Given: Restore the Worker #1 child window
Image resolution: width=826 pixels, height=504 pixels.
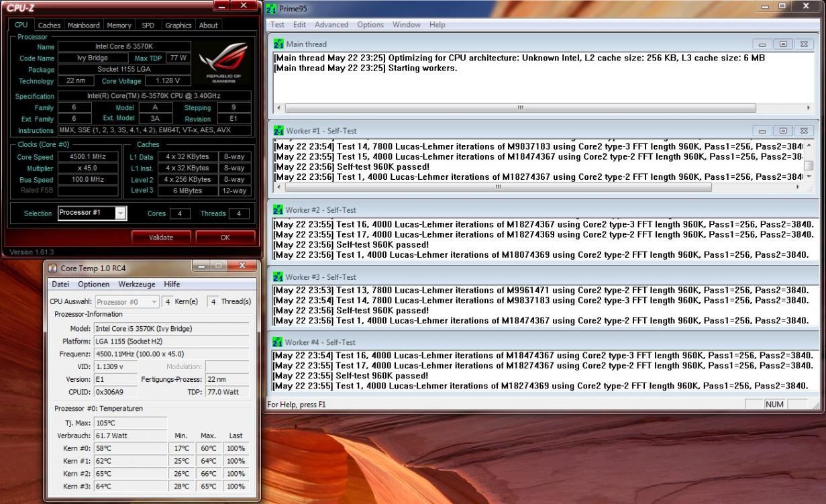Looking at the screenshot, I should pos(782,131).
